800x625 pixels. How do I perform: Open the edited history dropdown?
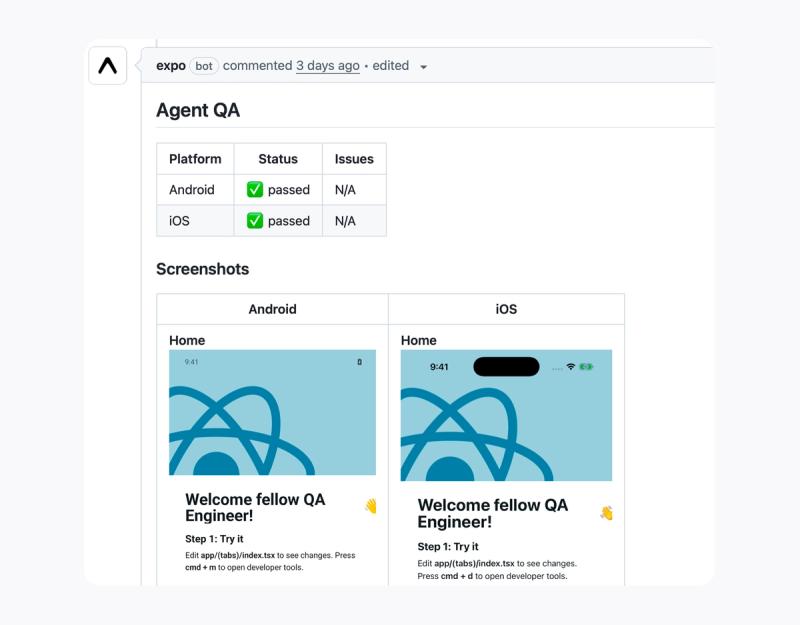coord(423,66)
